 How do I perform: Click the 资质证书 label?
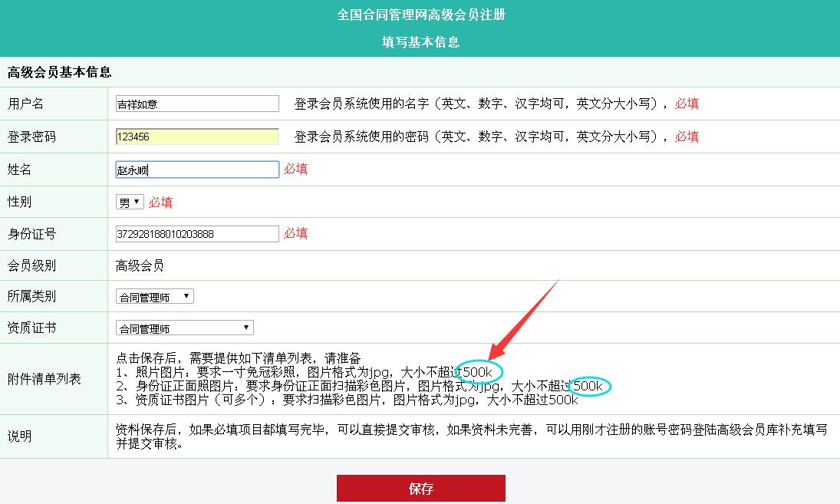click(x=31, y=328)
